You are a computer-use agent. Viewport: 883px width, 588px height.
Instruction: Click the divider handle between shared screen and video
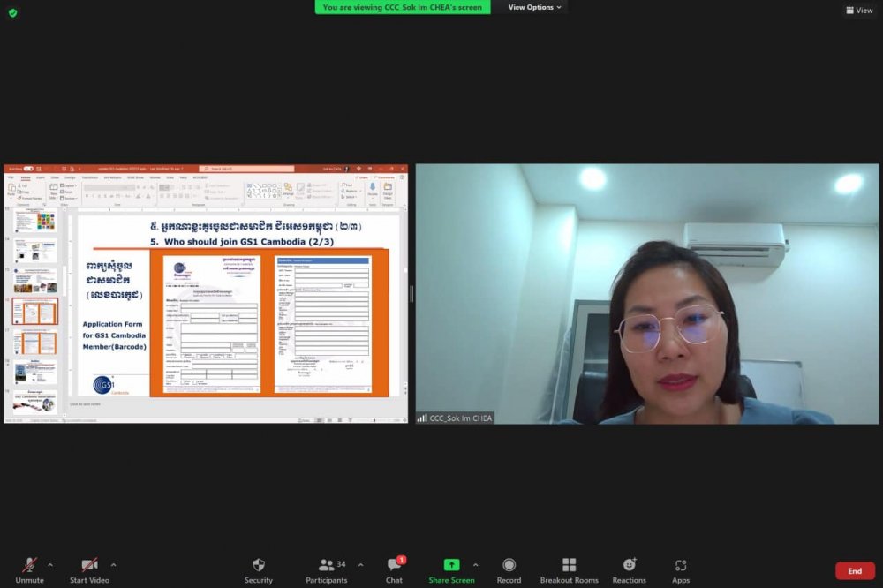411,294
